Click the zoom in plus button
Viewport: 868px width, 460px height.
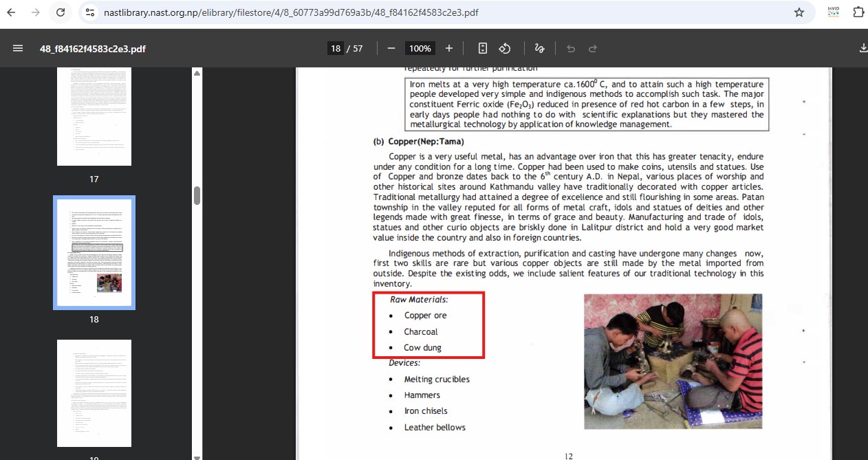(x=449, y=48)
